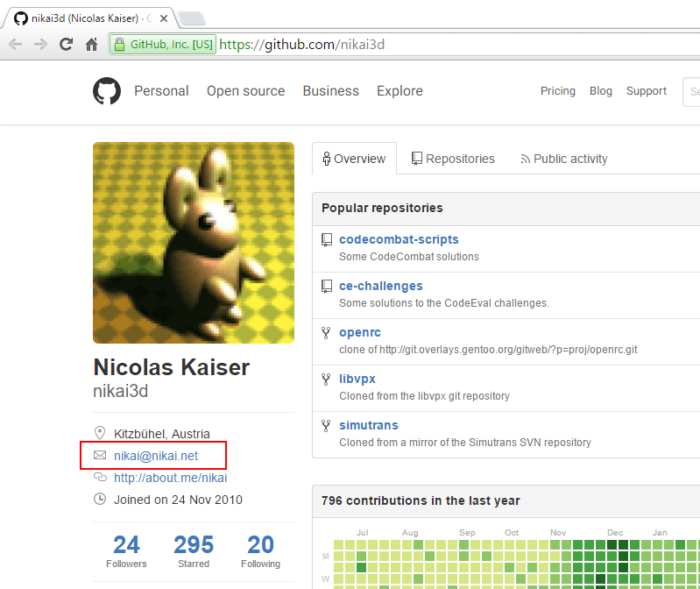Image resolution: width=700 pixels, height=589 pixels.
Task: Click the GitHub search field
Action: coord(691,91)
